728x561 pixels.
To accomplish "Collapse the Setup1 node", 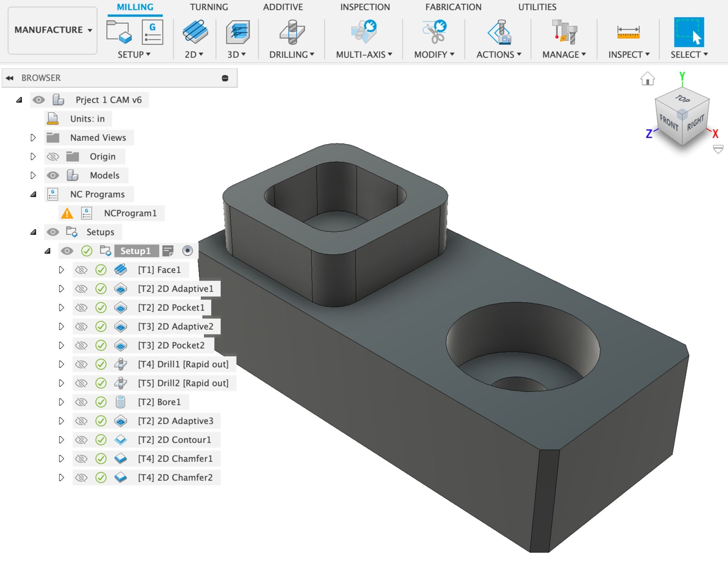I will coord(48,251).
